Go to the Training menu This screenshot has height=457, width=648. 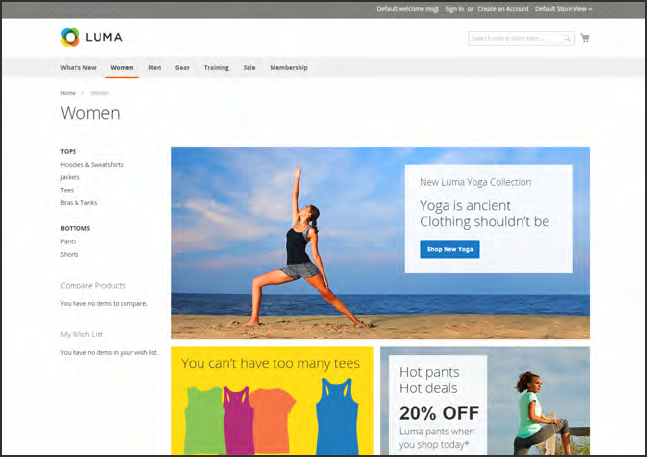point(216,67)
